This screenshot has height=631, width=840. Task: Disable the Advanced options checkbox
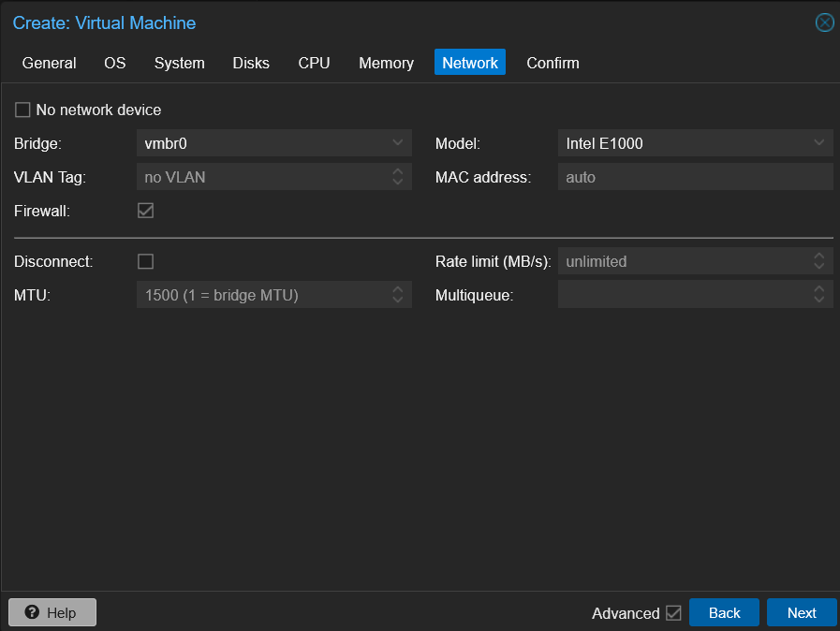(673, 613)
